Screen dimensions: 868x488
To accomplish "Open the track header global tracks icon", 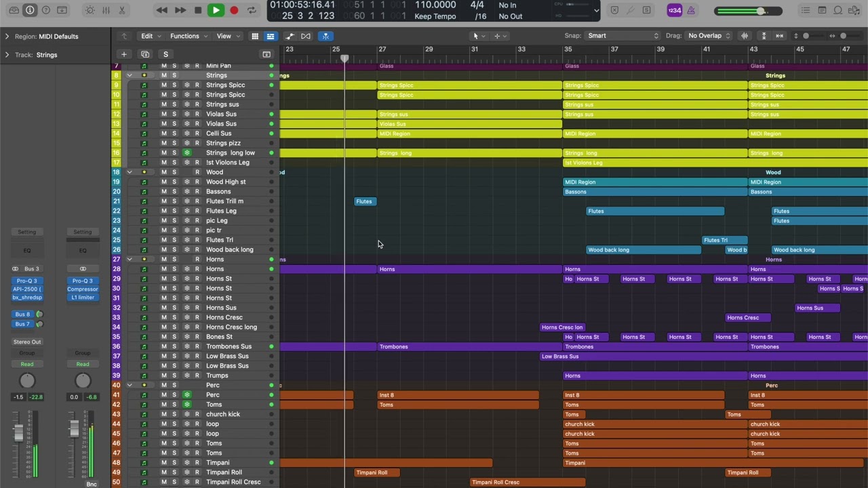I will (x=267, y=54).
